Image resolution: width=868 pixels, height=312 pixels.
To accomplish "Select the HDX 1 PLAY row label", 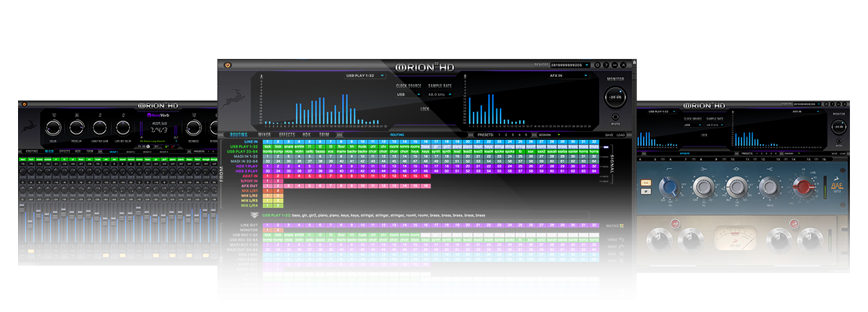I will [x=247, y=166].
